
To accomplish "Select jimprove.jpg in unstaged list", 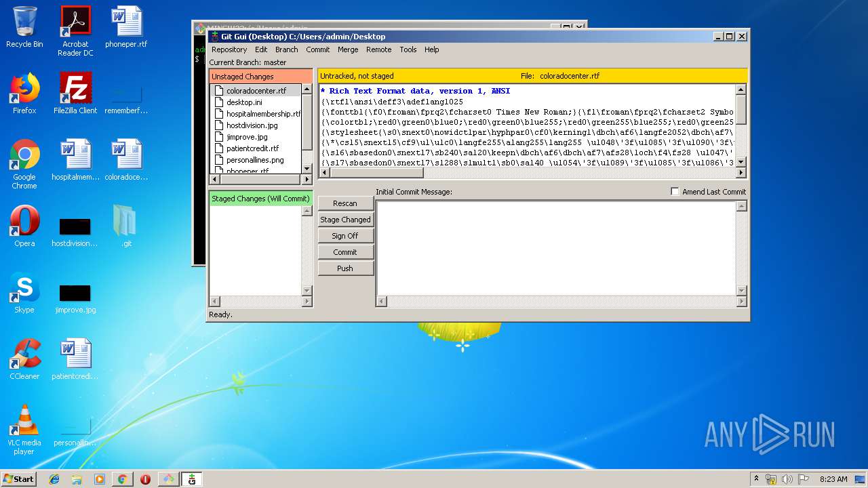I will 247,137.
